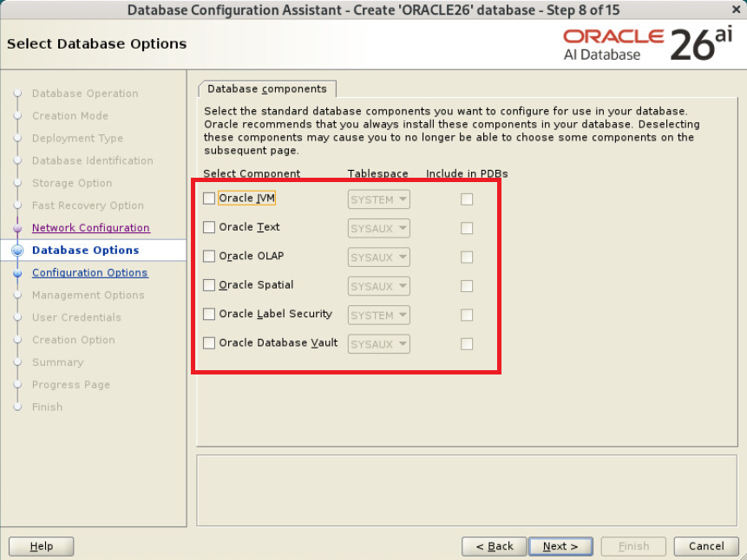Select the Oracle Label Security checkbox
This screenshot has height=560, width=747.
209,314
